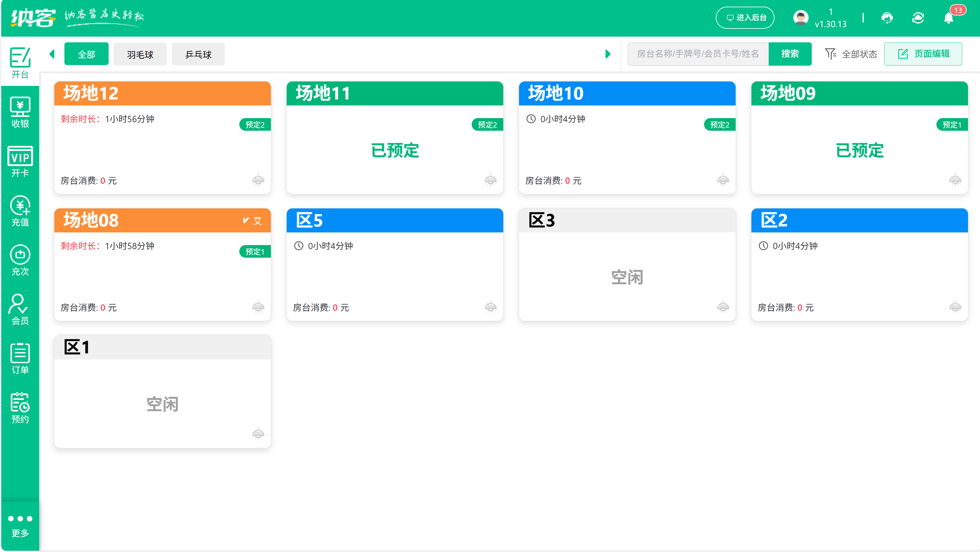Click the 预定1 badge on 场地09
The height and width of the screenshot is (552, 980).
(952, 125)
